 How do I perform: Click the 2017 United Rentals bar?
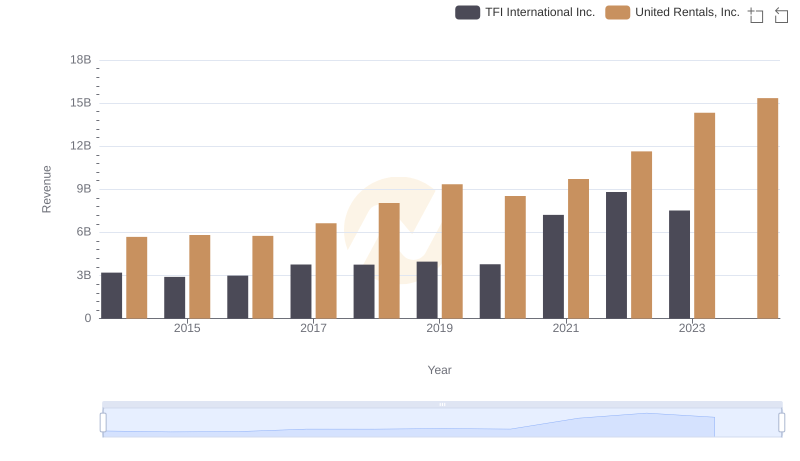[326, 271]
